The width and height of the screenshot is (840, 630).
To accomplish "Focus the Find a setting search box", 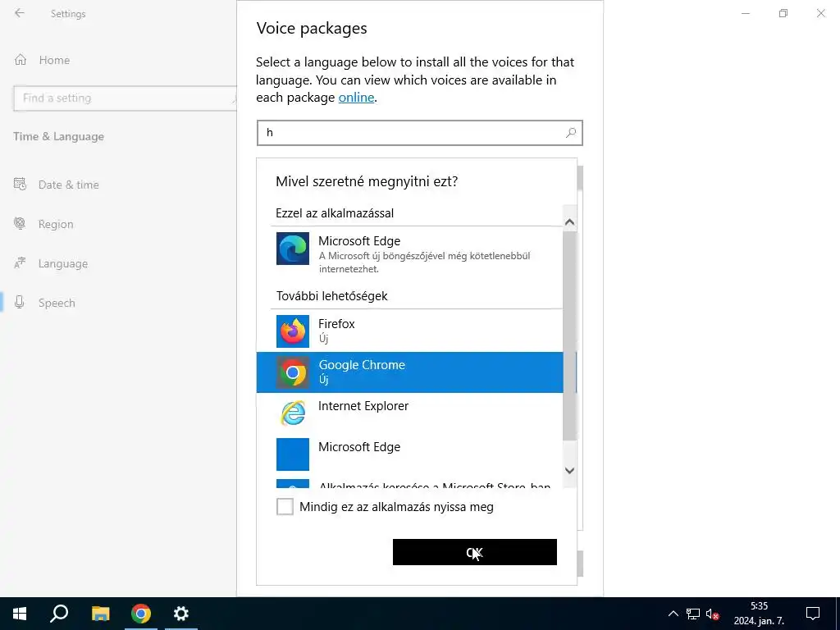I will [125, 98].
